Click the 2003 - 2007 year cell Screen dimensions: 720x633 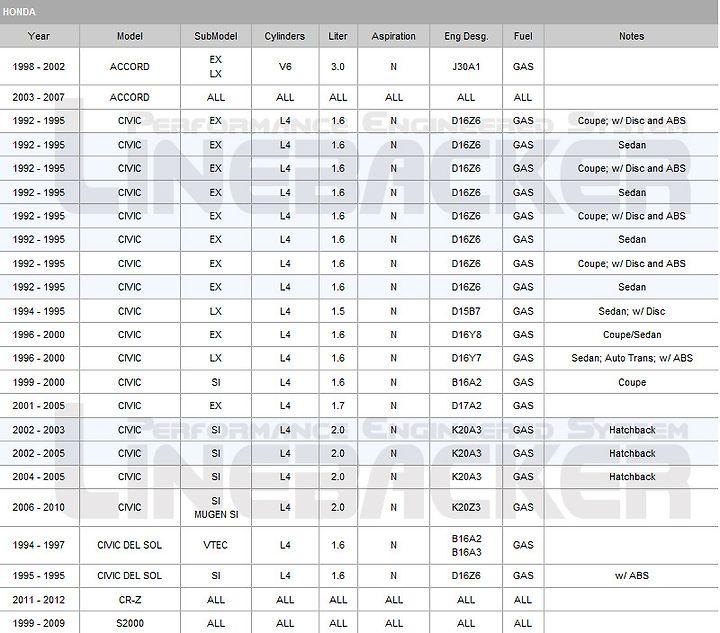point(39,97)
